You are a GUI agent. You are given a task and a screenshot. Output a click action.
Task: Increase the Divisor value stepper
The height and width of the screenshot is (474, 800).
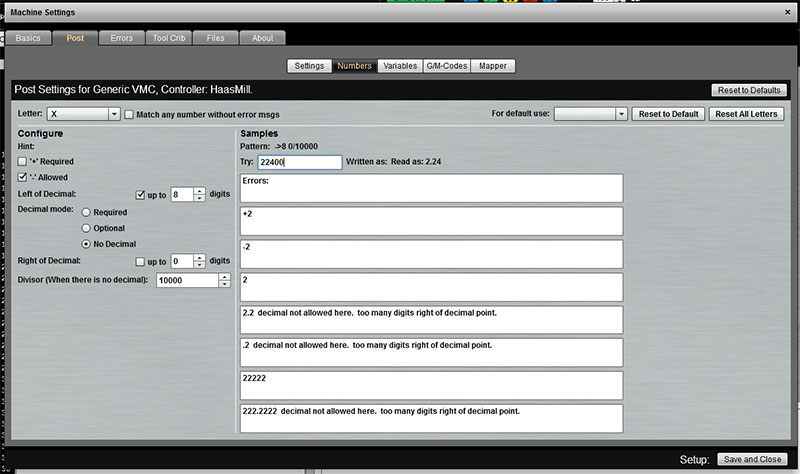(224, 277)
